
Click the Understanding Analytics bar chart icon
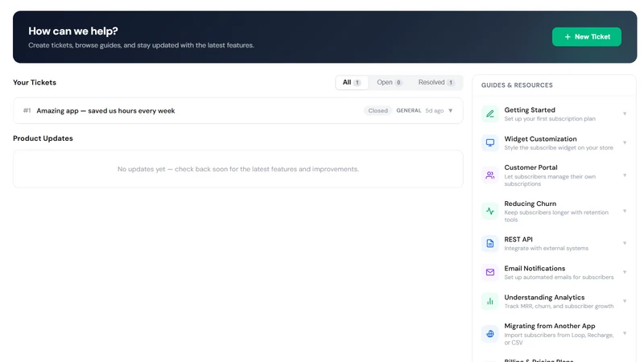(490, 301)
